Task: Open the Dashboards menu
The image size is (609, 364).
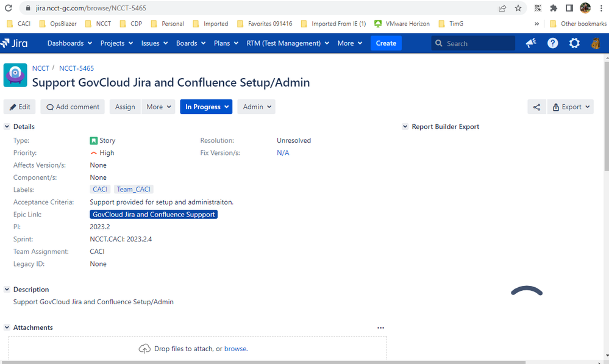Action: coord(69,43)
